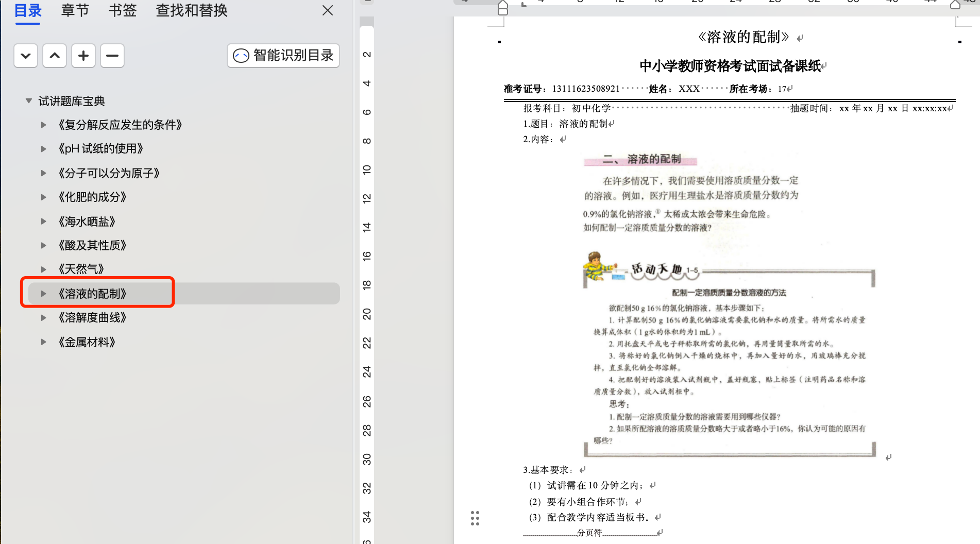Image resolution: width=980 pixels, height=544 pixels.
Task: Jump to 《pH试纸的使用》 heading
Action: pyautogui.click(x=100, y=149)
